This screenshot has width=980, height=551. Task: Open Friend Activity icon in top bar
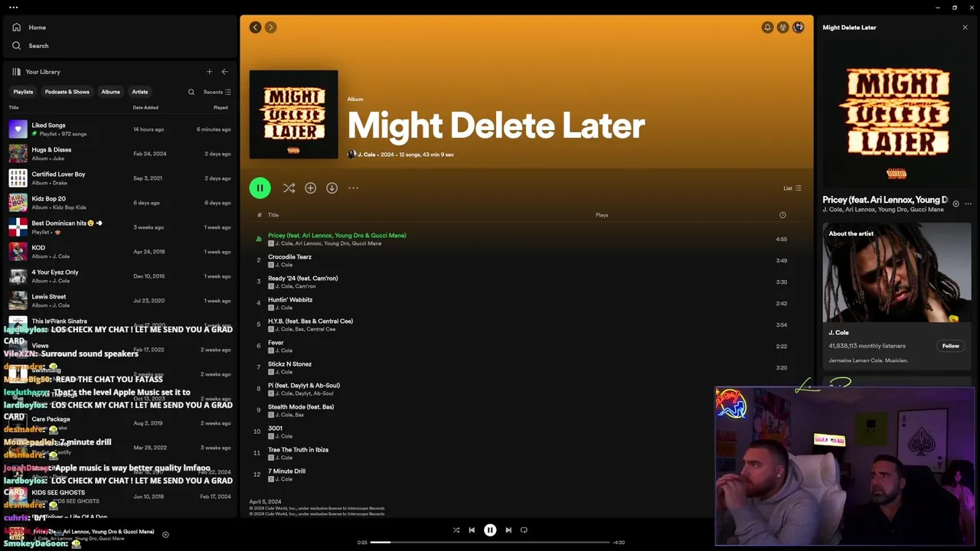click(782, 28)
